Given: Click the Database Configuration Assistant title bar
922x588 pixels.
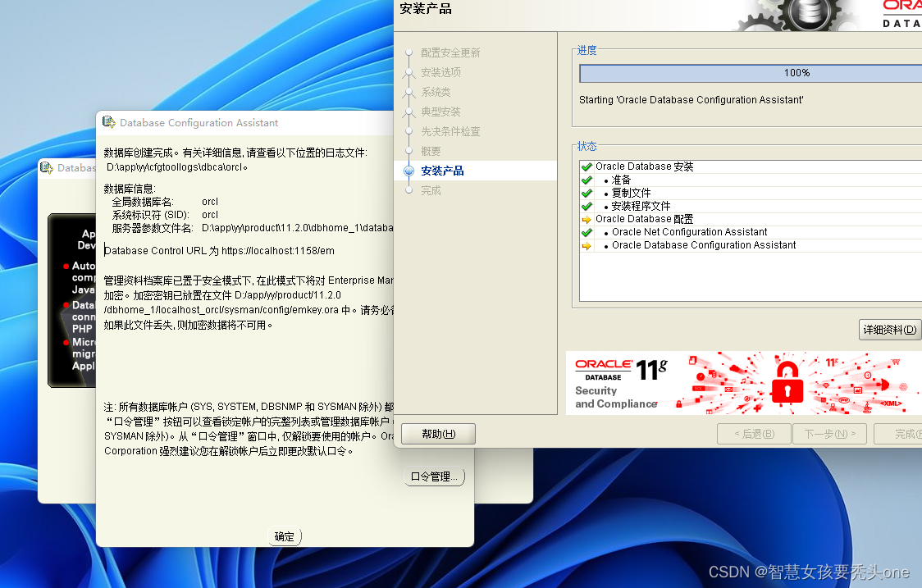Looking at the screenshot, I should coord(245,122).
